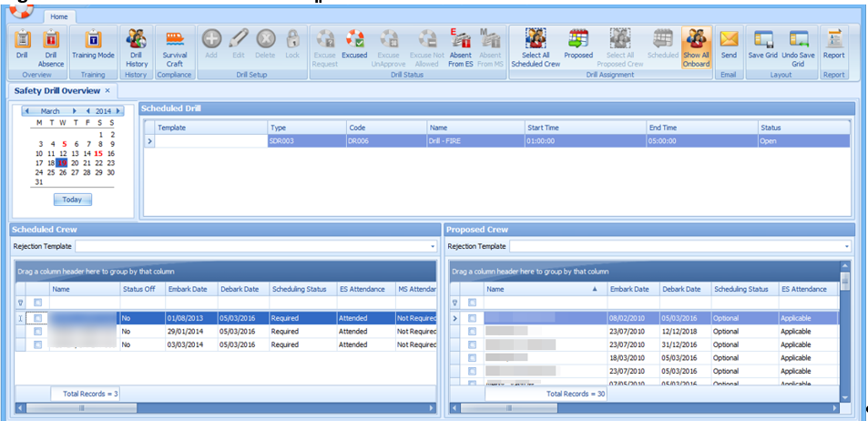Expand the Proposed Crew Rejection Template dropdown

coord(847,247)
